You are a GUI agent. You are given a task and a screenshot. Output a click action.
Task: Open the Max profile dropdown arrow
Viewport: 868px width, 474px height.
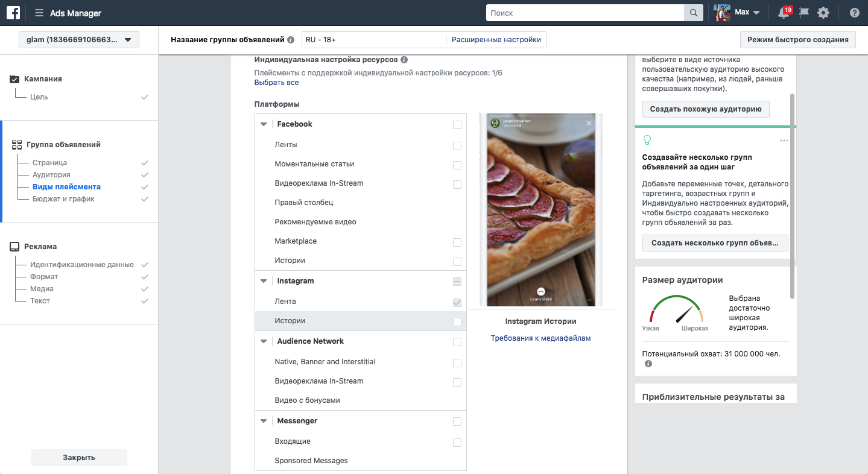tap(756, 13)
